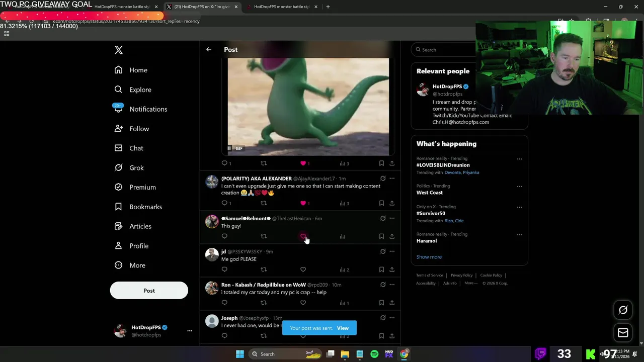
Task: Go back with the Post arrow
Action: [209, 49]
